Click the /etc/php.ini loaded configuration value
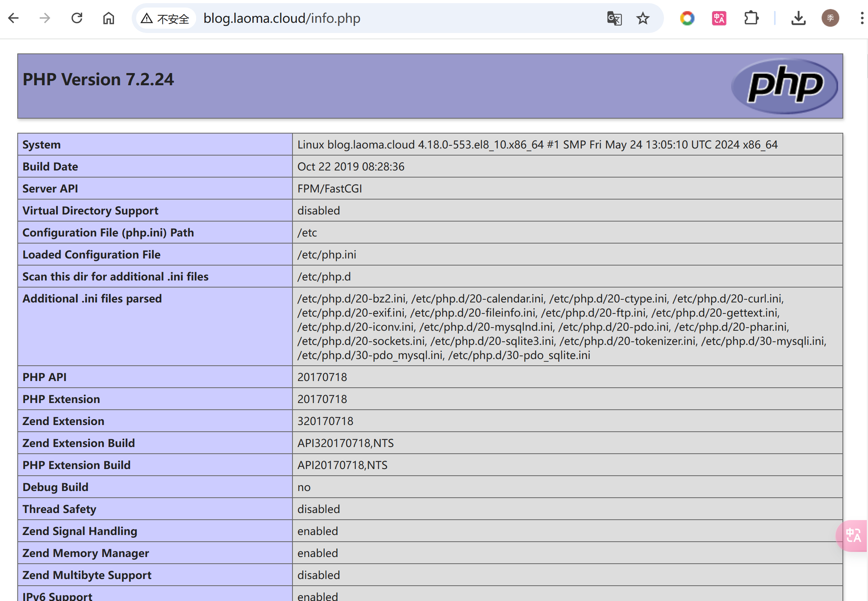The width and height of the screenshot is (868, 601). [327, 255]
